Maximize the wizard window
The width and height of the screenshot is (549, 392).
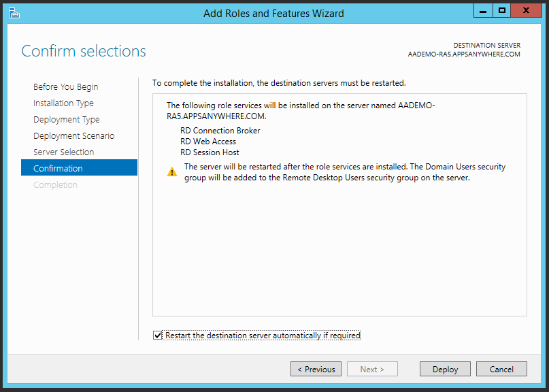(x=502, y=11)
